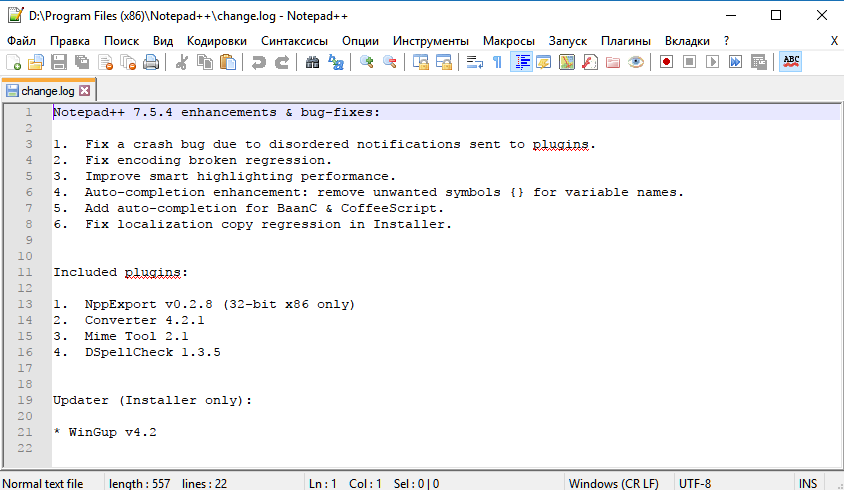This screenshot has width=844, height=490.
Task: Open the Синтаксисы menu
Action: click(294, 41)
